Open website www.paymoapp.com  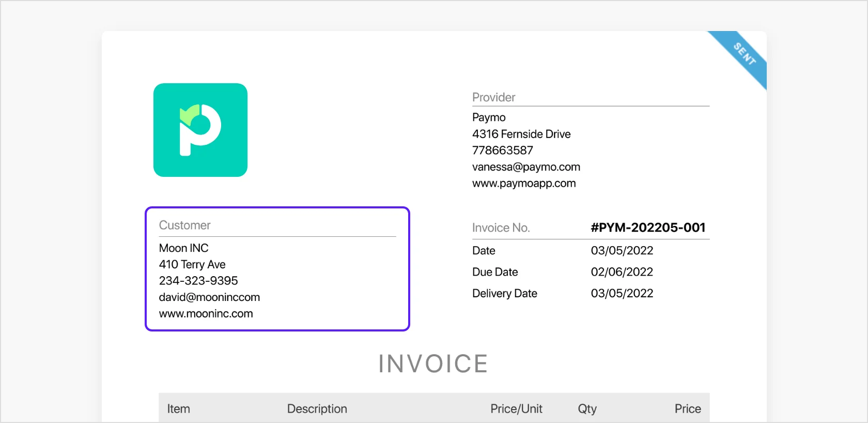[x=524, y=184]
